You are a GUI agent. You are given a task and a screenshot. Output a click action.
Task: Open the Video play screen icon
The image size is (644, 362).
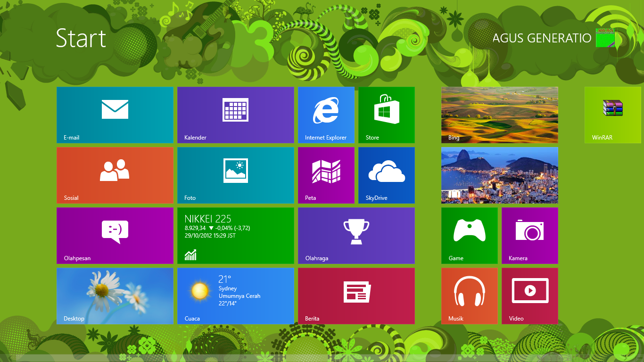[530, 291]
